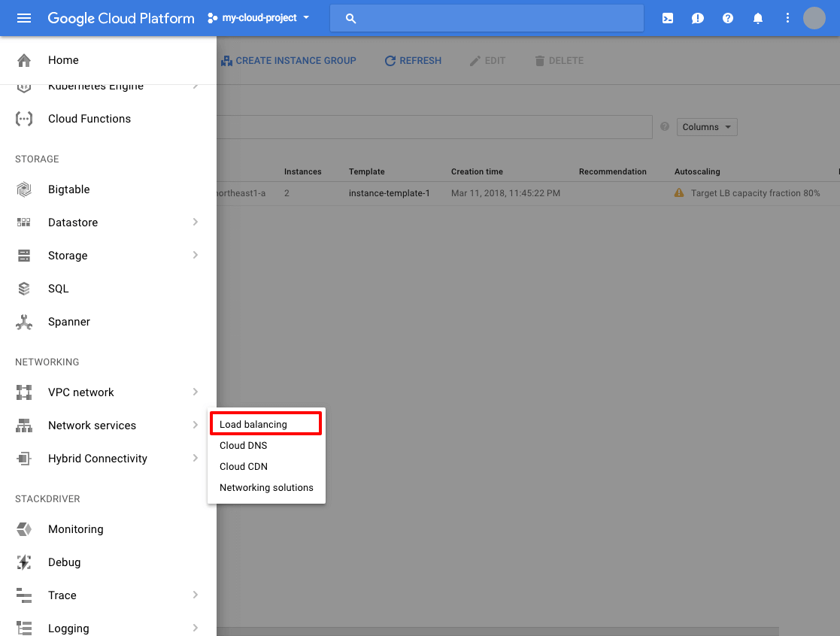
Task: Open Debug in the side menu
Action: point(64,562)
